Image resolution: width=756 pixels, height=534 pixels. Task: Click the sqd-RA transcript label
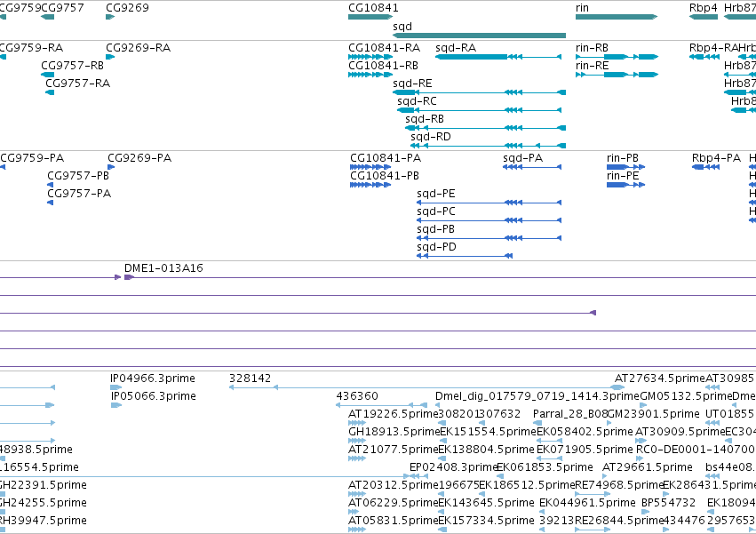point(456,48)
